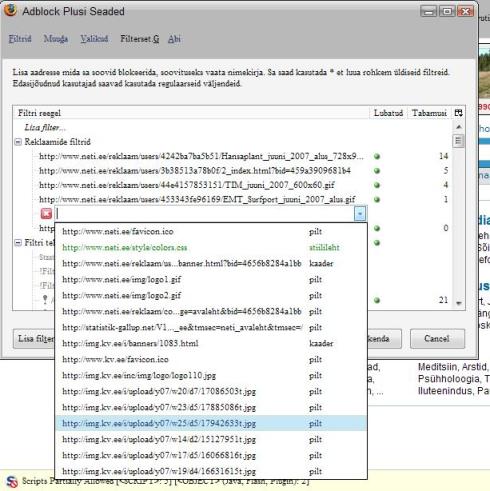
Task: Open the column picker icon in header
Action: pyautogui.click(x=458, y=113)
